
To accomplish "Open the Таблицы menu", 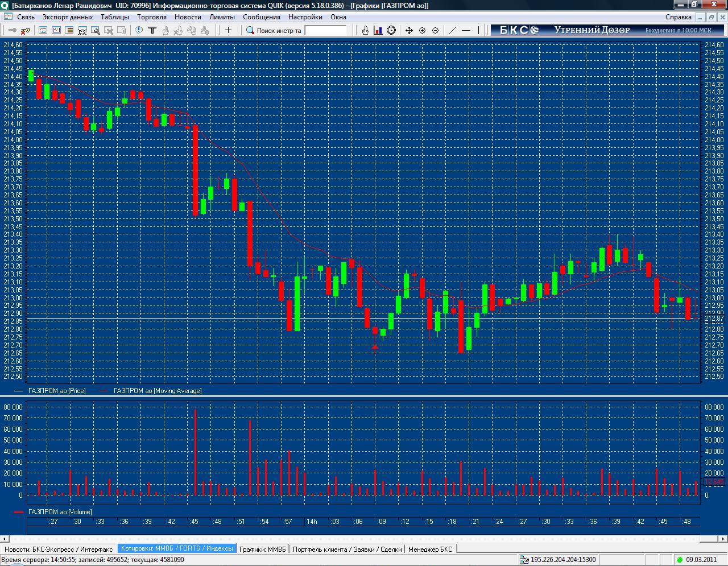I will [115, 16].
